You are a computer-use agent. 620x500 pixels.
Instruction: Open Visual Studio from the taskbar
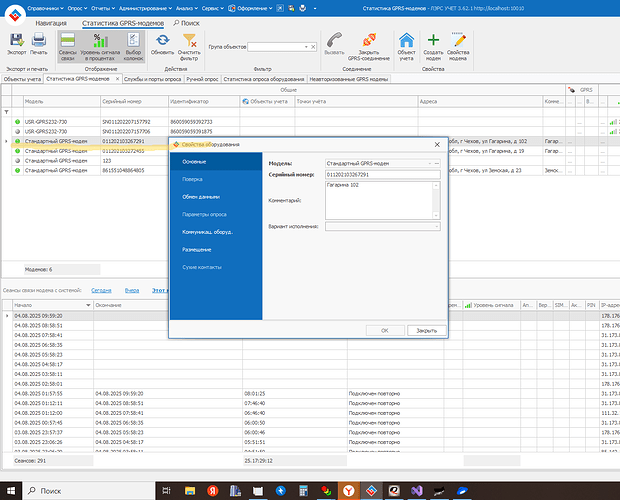417,491
